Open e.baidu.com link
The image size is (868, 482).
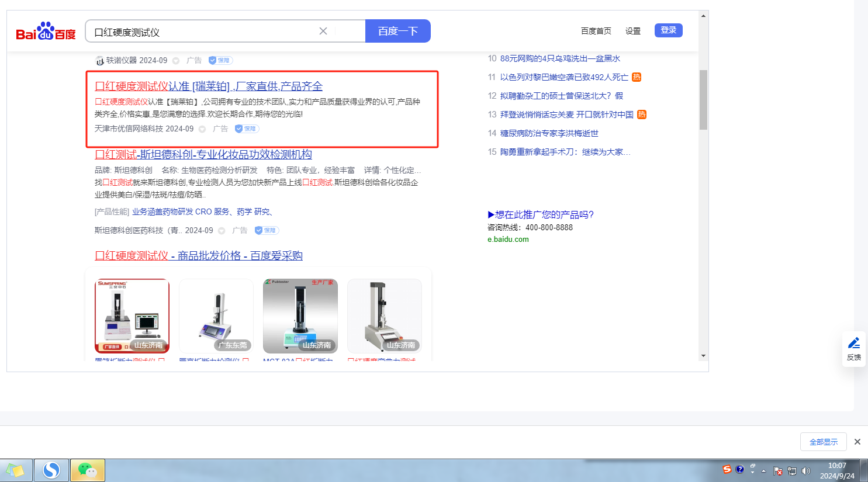[x=508, y=239]
